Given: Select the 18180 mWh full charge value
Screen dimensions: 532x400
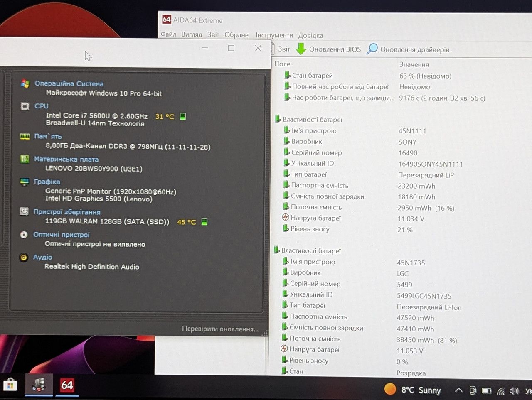Looking at the screenshot, I should [x=416, y=197].
